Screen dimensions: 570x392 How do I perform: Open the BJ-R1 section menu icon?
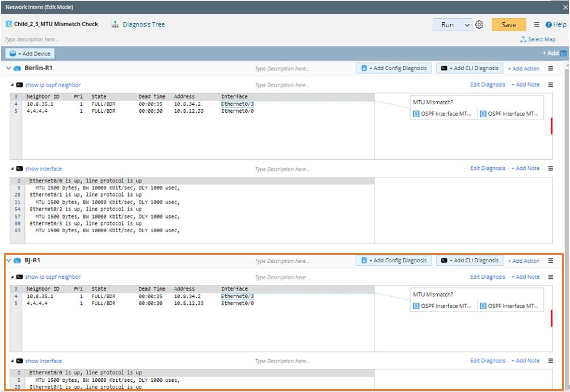click(x=551, y=261)
